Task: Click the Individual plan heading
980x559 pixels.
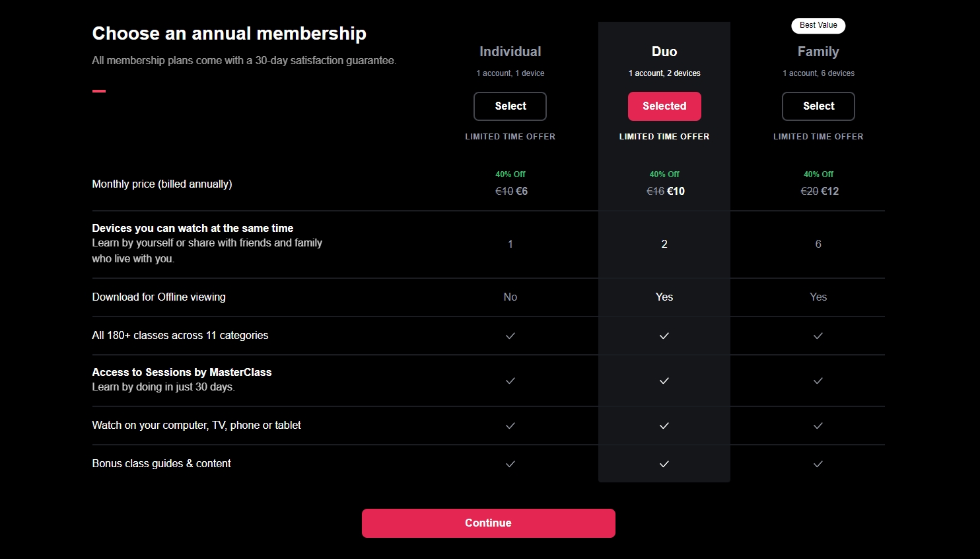Action: (x=510, y=52)
